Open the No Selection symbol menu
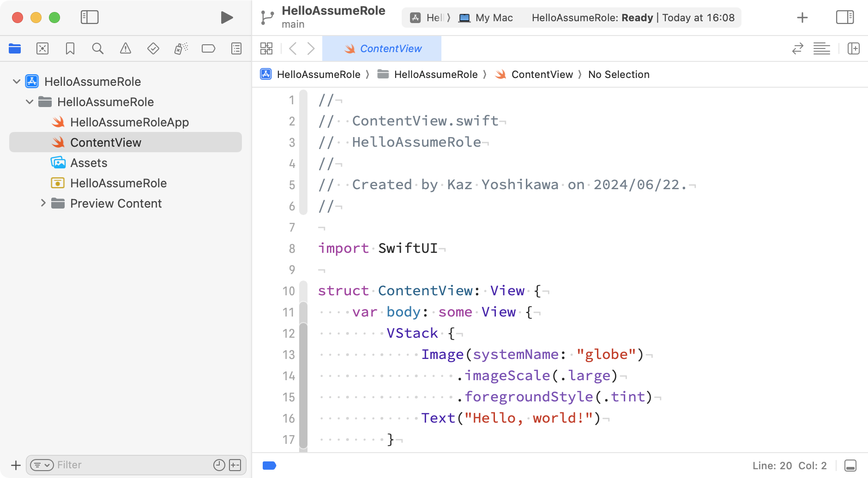 pos(619,74)
